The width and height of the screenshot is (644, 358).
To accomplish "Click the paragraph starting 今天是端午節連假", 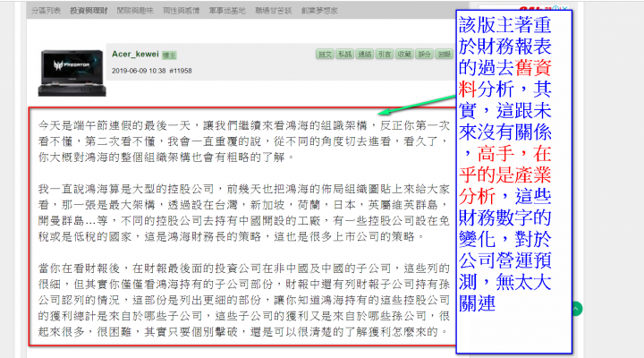I will [244, 141].
